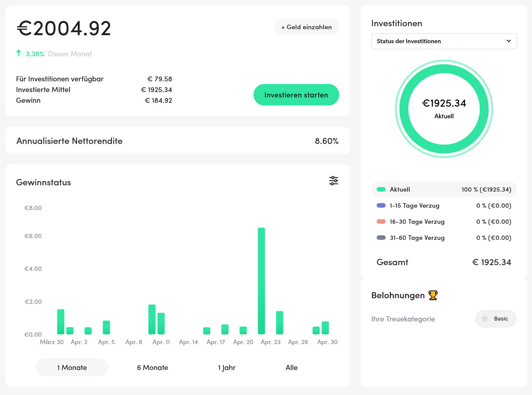
Task: Show Alle time range in chart
Action: (292, 367)
